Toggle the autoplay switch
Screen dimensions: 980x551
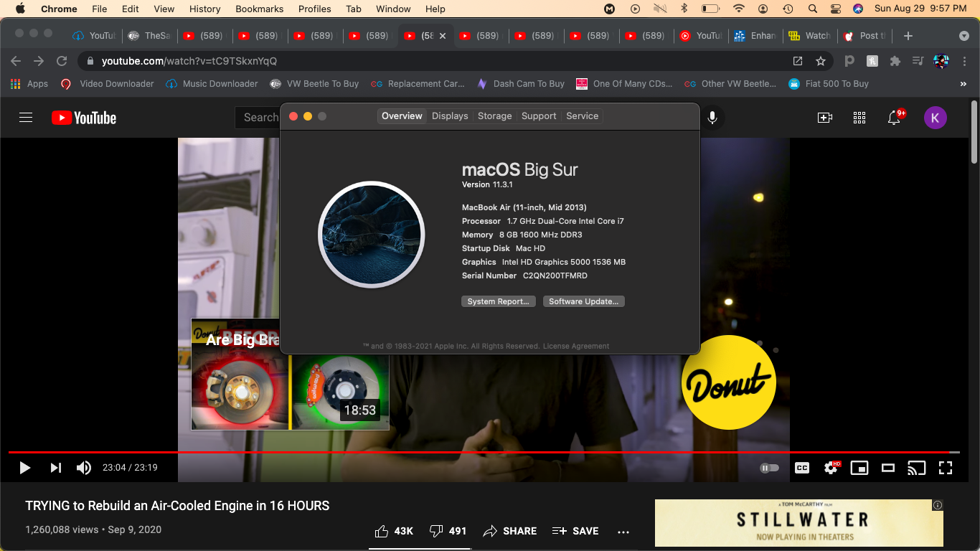coord(769,468)
